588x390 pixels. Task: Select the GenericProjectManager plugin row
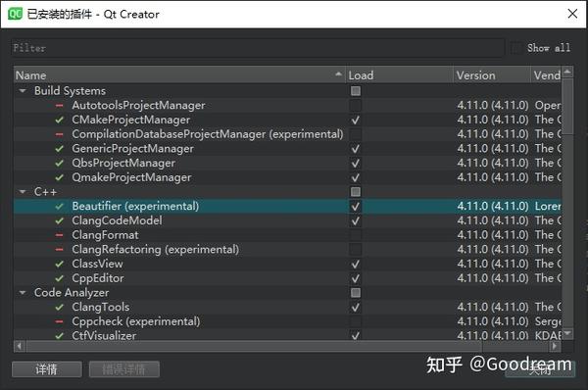pyautogui.click(x=287, y=149)
